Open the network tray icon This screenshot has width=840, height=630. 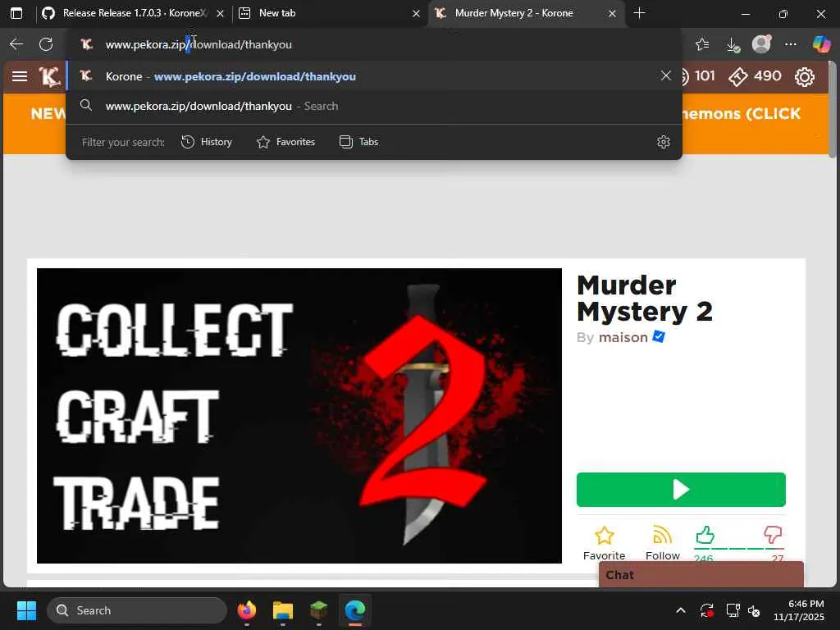click(x=733, y=610)
